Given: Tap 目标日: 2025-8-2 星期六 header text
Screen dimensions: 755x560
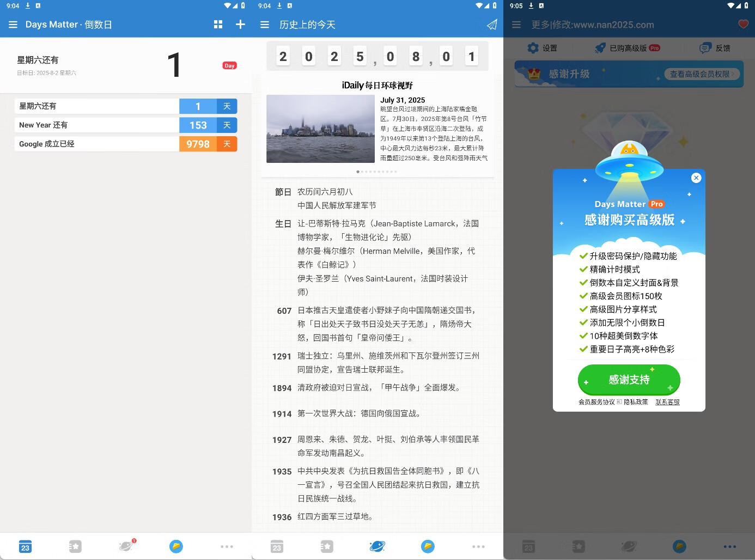Looking at the screenshot, I should tap(46, 73).
